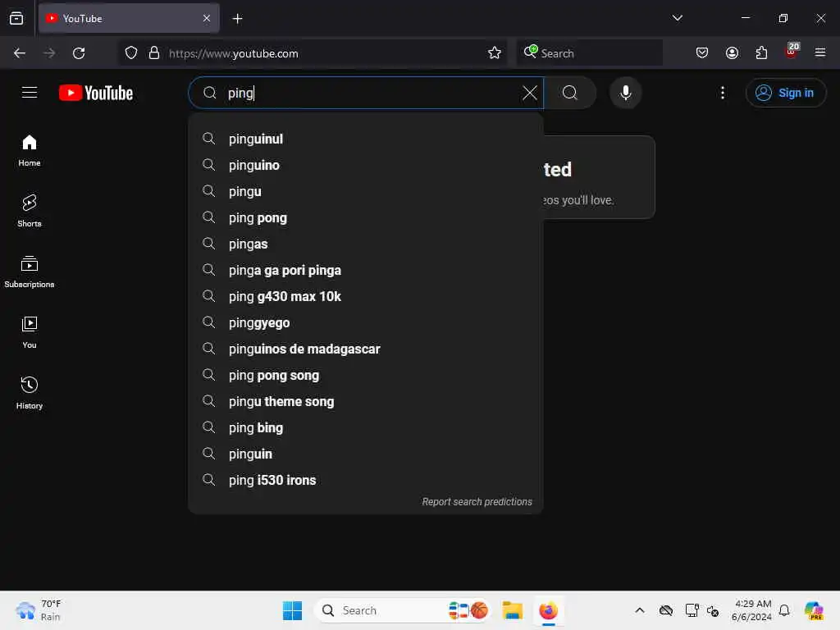Submit search with the magnifier button

pyautogui.click(x=570, y=93)
